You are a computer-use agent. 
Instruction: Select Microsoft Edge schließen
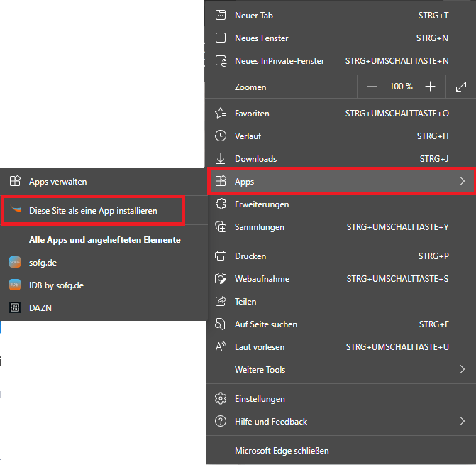[282, 450]
